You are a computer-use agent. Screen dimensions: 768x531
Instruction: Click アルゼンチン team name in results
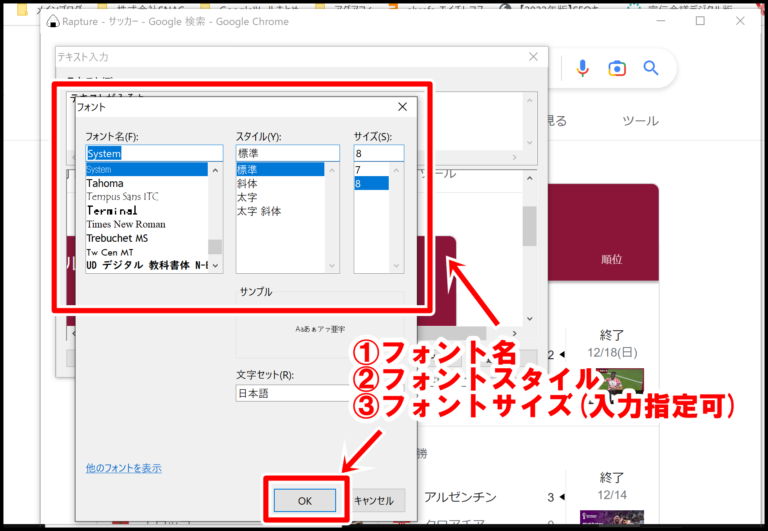[x=460, y=497]
